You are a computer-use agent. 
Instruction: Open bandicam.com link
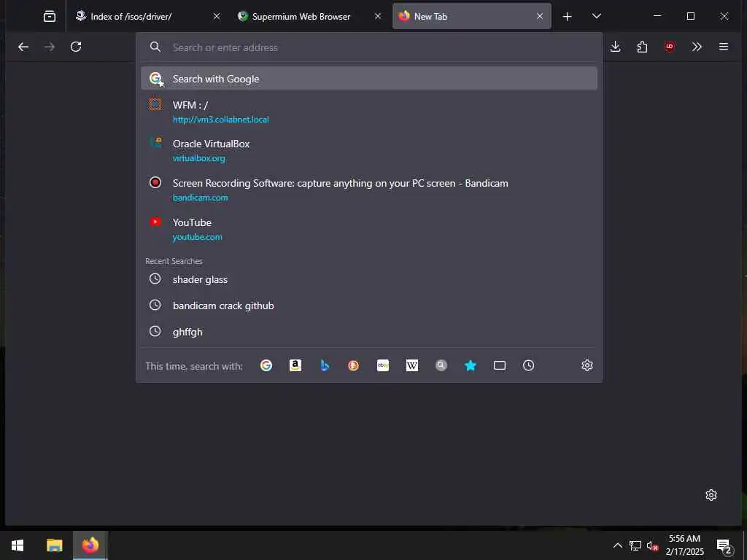click(200, 198)
